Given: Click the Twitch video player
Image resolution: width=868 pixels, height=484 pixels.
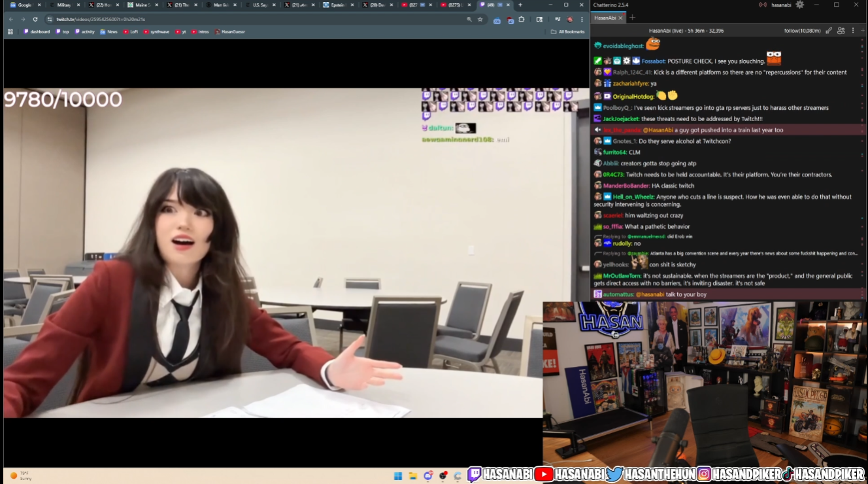Looking at the screenshot, I should (296, 253).
